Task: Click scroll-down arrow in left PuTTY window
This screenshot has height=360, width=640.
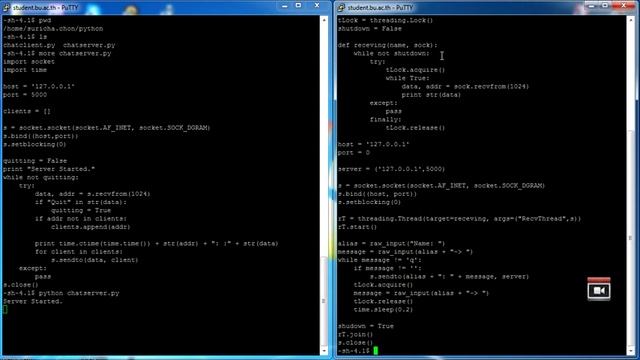Action: (x=324, y=351)
